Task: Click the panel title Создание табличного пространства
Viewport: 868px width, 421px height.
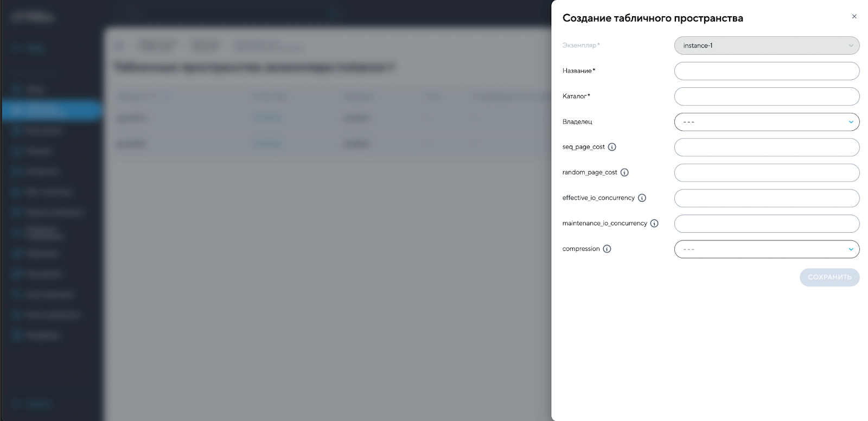Action: (x=653, y=18)
